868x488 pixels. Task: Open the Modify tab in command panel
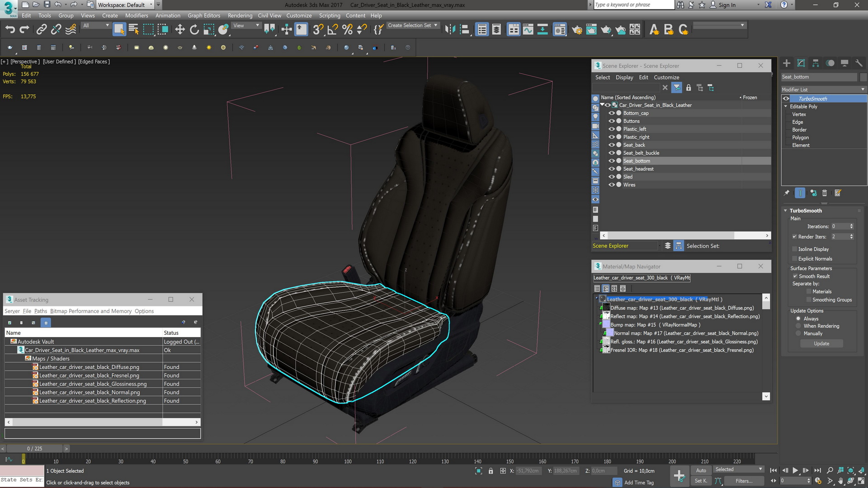point(801,63)
